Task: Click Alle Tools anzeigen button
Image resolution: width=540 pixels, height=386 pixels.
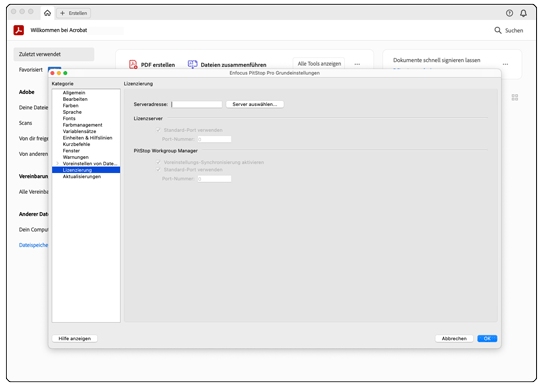Action: (x=319, y=64)
